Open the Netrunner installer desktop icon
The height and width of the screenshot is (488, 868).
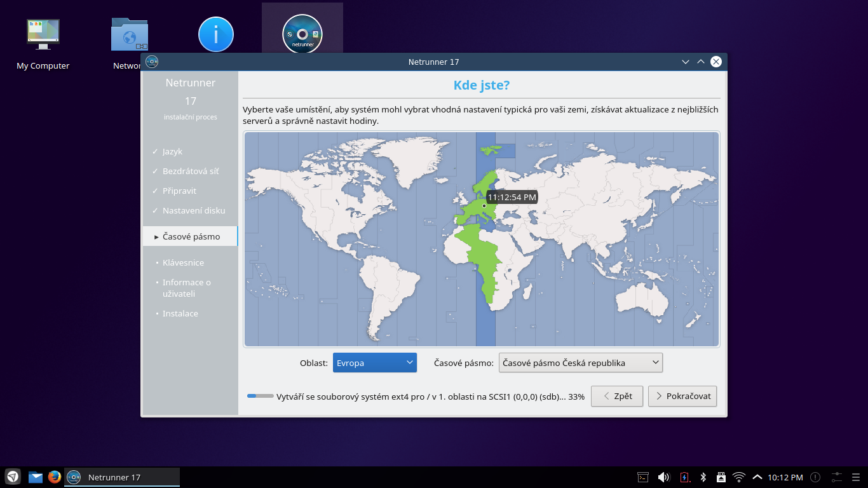tap(302, 34)
